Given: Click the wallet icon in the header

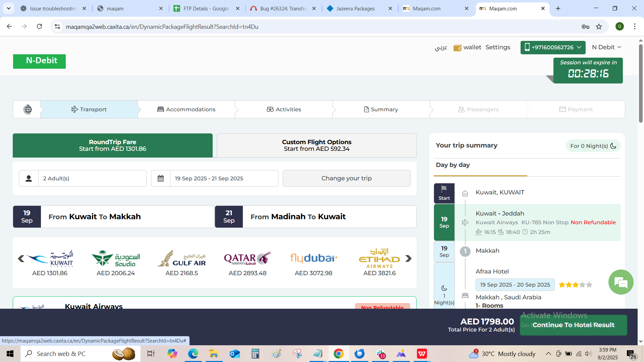Looking at the screenshot, I should (x=457, y=48).
